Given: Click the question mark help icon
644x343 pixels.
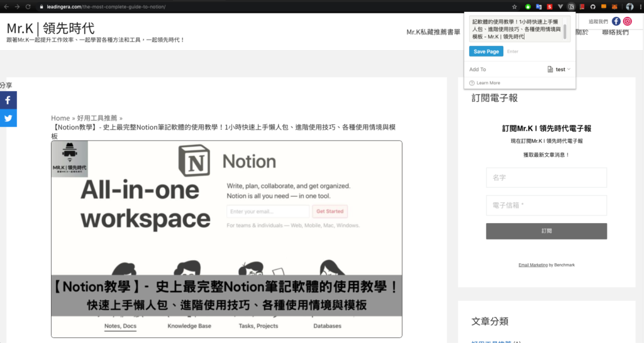Looking at the screenshot, I should coord(472,83).
